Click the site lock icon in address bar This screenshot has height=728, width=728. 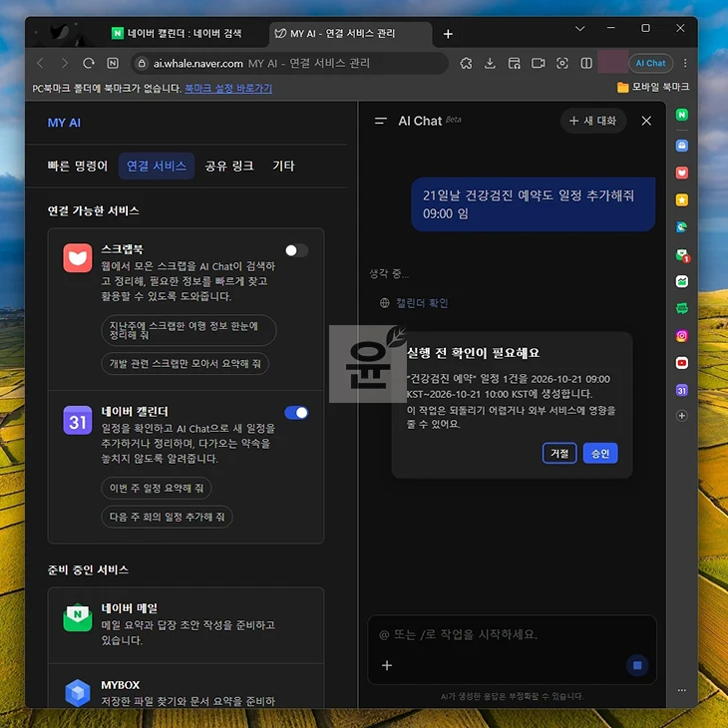coord(142,63)
